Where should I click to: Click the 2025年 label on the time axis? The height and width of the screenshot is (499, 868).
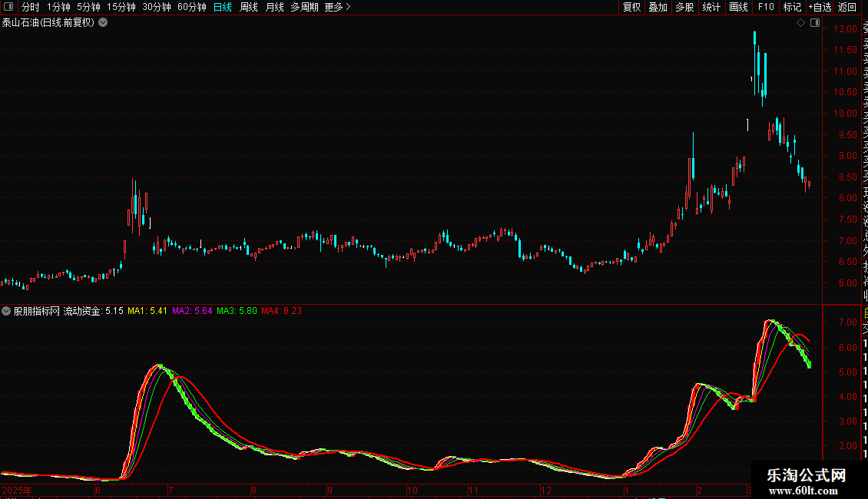tap(17, 490)
